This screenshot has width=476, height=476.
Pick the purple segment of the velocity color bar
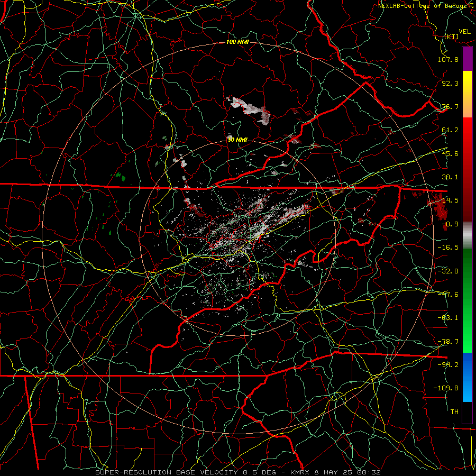click(467, 59)
